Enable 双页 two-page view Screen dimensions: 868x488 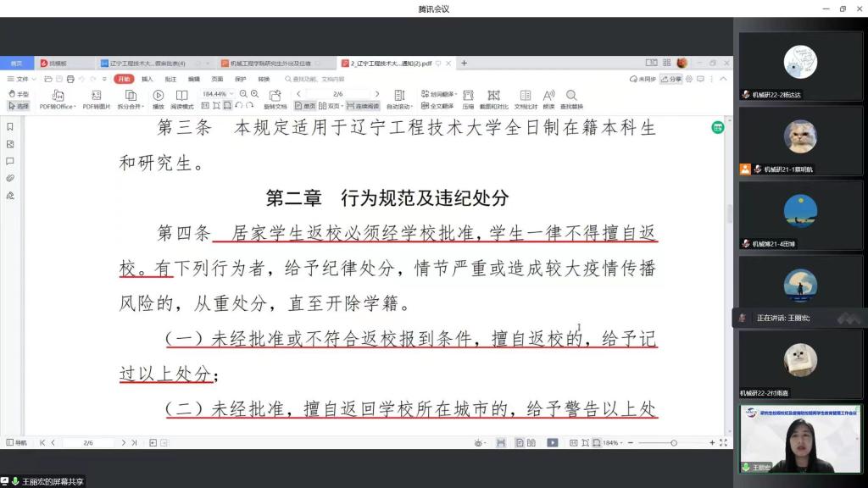329,106
